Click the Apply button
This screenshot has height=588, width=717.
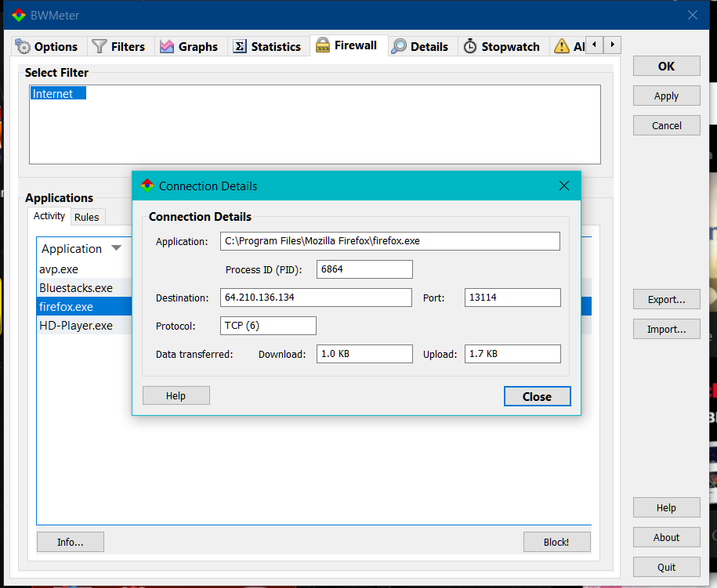point(666,96)
